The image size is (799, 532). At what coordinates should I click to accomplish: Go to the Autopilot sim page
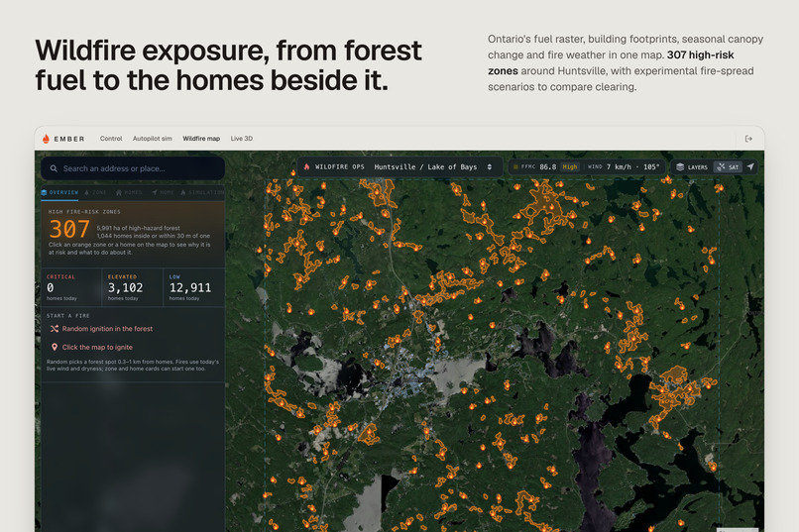(153, 139)
